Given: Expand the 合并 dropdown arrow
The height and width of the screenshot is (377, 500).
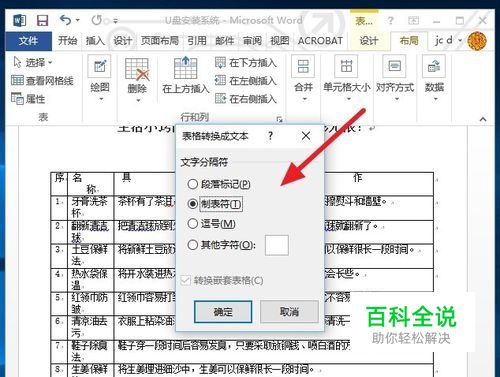Looking at the screenshot, I should (x=304, y=99).
